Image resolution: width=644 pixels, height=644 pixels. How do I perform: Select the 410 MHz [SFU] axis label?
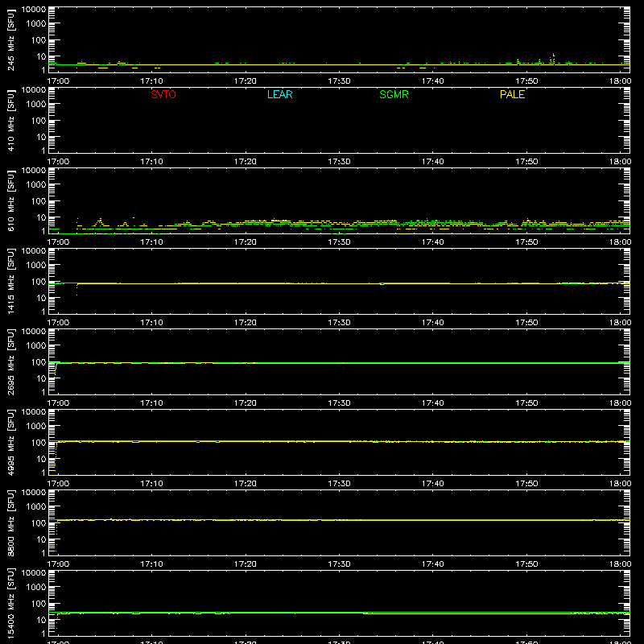[11, 120]
